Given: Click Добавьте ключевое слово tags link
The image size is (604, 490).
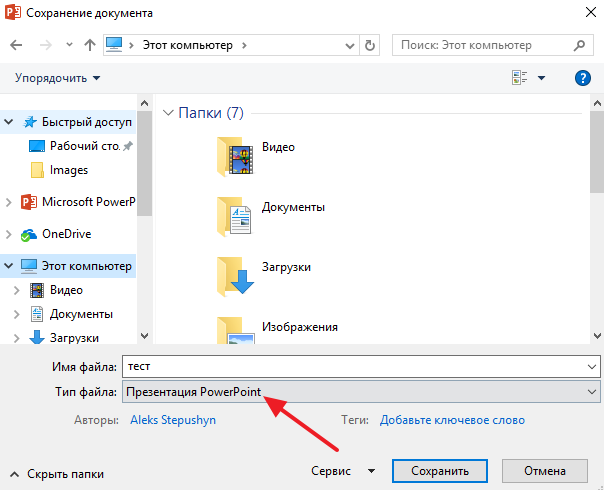Looking at the screenshot, I should (x=452, y=420).
